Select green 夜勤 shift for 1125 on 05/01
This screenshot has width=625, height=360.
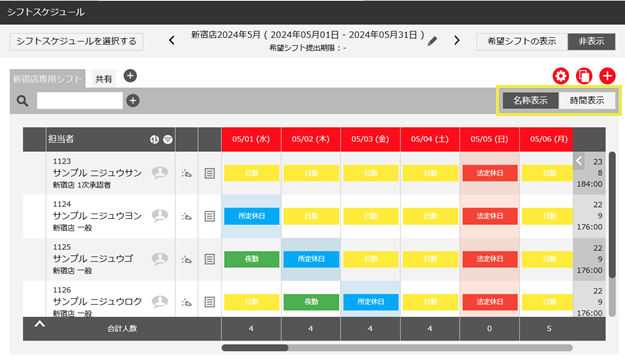(252, 259)
